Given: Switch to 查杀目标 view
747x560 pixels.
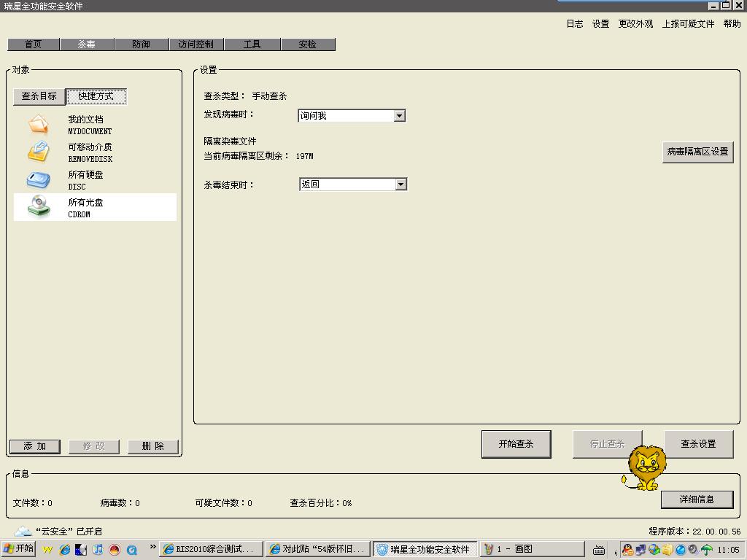Looking at the screenshot, I should [39, 96].
